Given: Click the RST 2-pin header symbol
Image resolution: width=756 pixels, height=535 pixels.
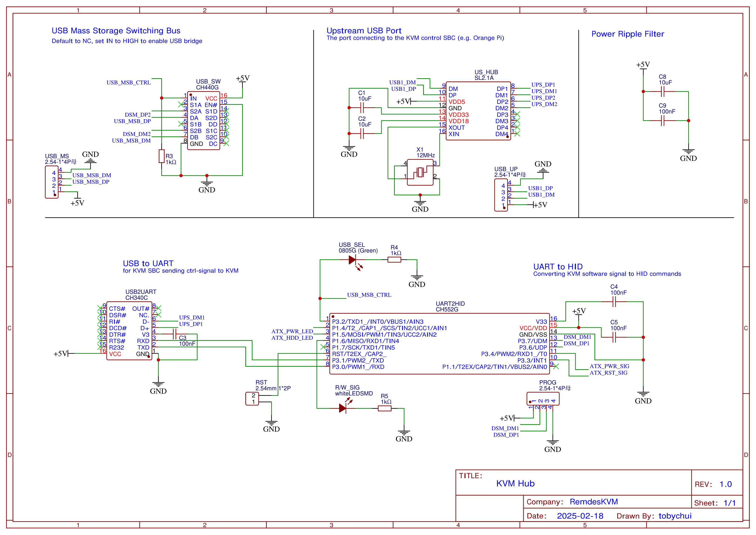Looking at the screenshot, I should tap(252, 399).
